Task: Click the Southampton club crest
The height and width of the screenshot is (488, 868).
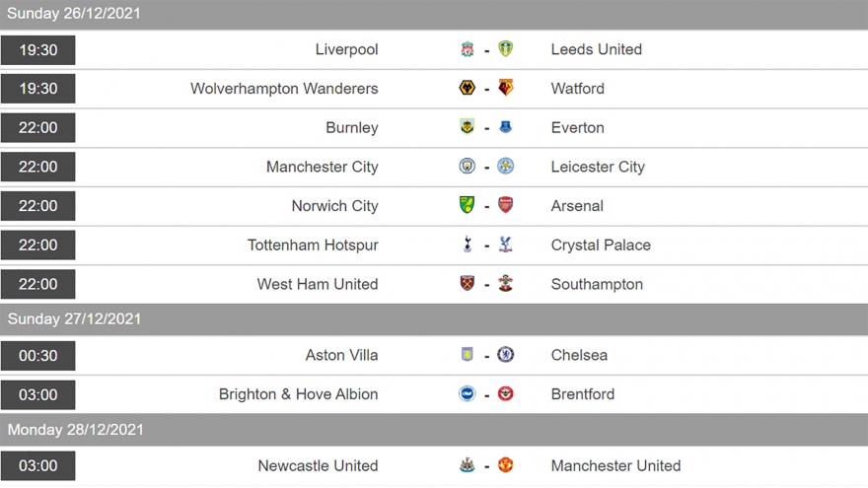Action: tap(506, 284)
